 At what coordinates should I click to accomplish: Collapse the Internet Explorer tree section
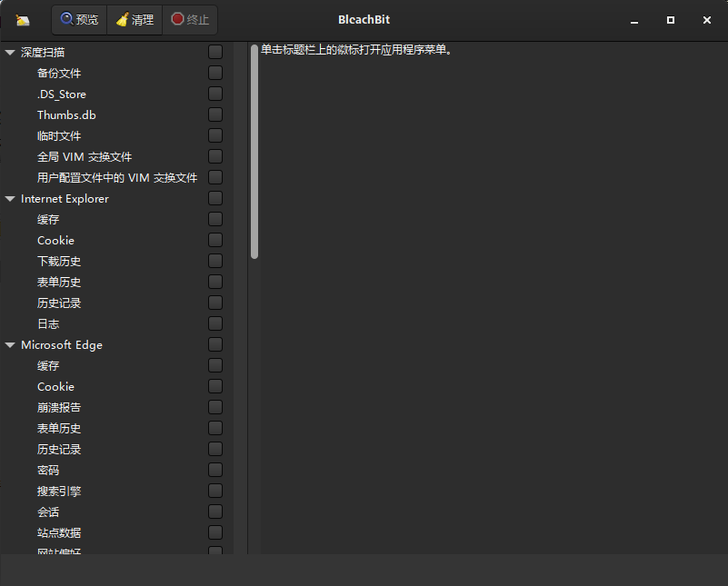(10, 198)
